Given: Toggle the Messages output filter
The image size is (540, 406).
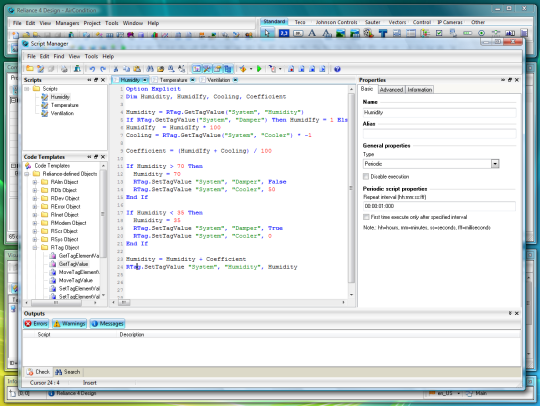Looking at the screenshot, I should (x=107, y=323).
